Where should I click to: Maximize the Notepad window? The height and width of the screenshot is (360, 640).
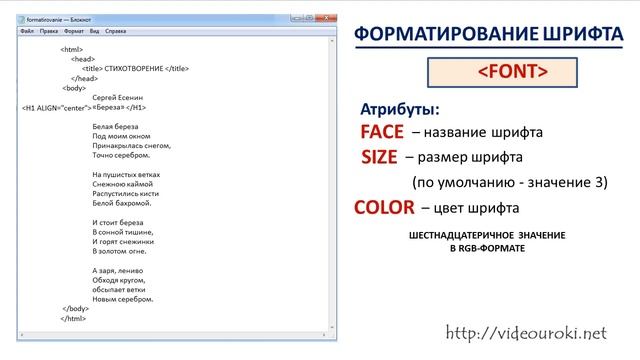pyautogui.click(x=309, y=18)
